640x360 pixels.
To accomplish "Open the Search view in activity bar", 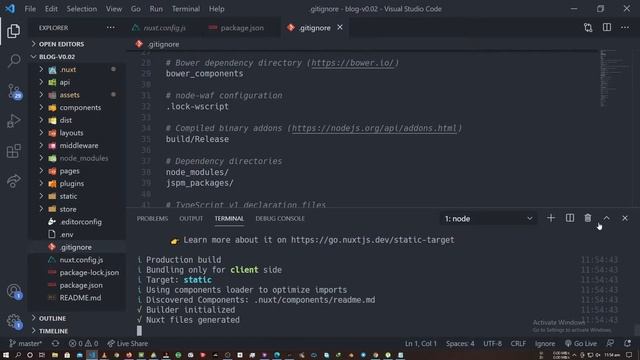I will click(14, 61).
